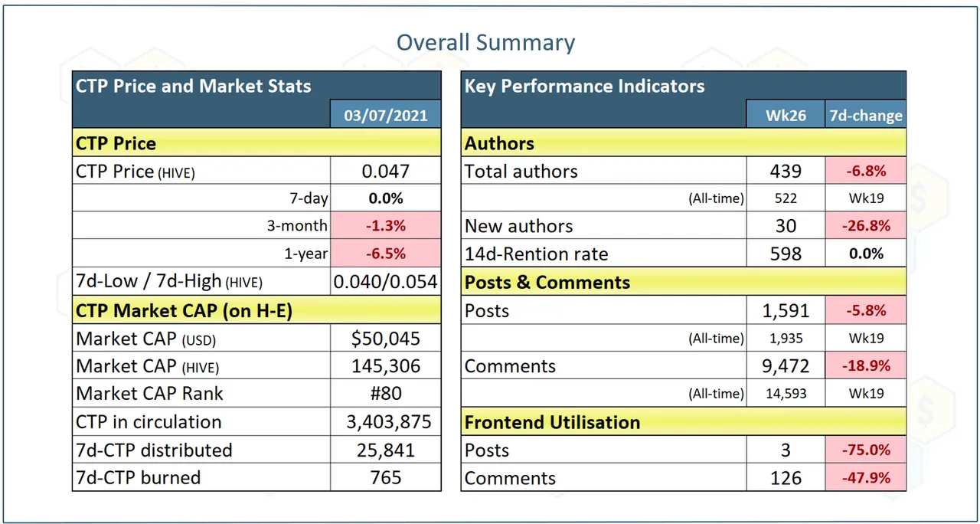
Task: Click the "CTP Price (HIVE)" row label
Action: tap(136, 172)
